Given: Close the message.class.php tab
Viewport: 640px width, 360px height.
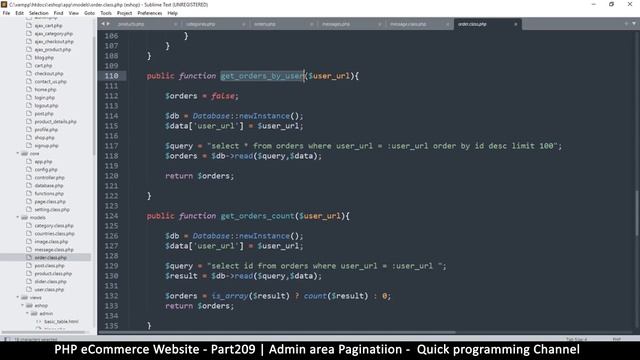Looking at the screenshot, I should coord(448,24).
